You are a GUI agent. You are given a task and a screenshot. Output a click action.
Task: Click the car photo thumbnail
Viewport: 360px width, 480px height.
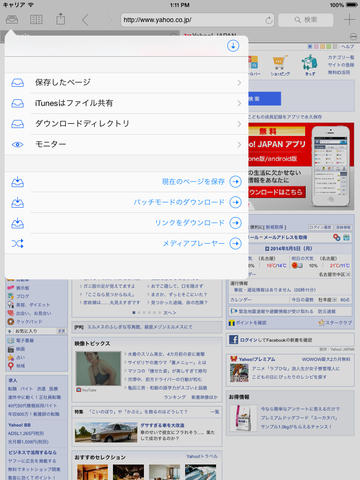click(106, 432)
